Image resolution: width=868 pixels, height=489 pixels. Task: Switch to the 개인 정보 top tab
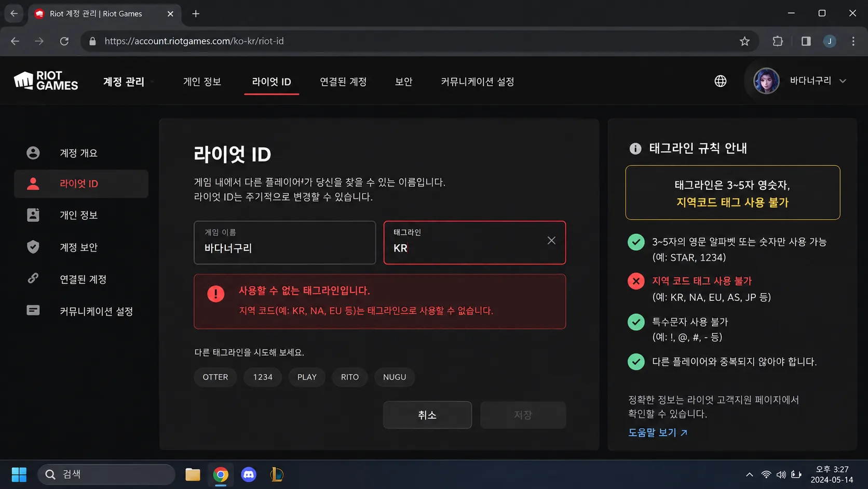point(202,82)
